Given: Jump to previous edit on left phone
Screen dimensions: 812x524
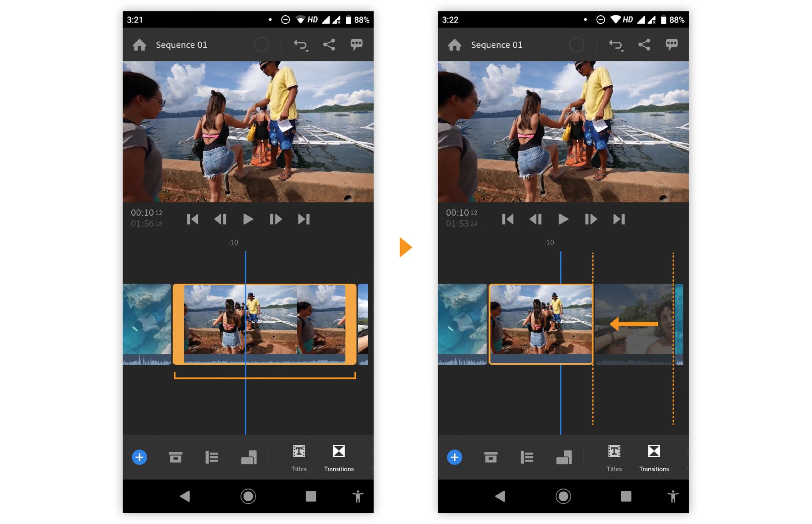Looking at the screenshot, I should [192, 219].
